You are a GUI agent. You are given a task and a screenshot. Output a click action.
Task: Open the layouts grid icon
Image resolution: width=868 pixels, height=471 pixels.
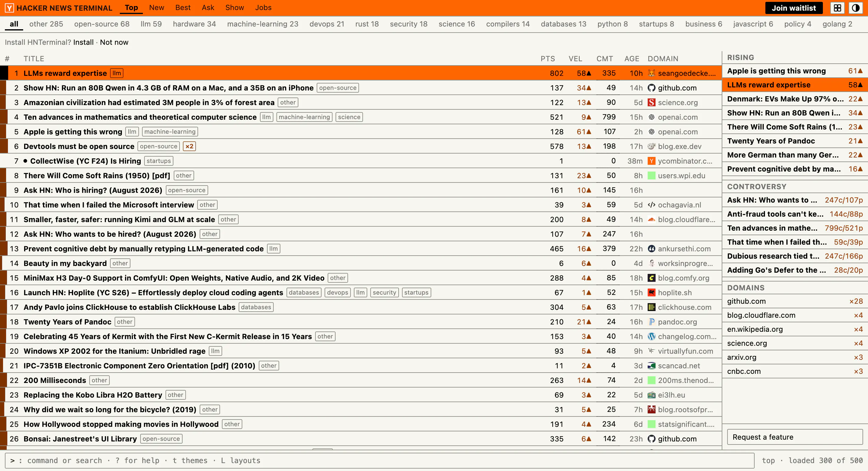[837, 8]
